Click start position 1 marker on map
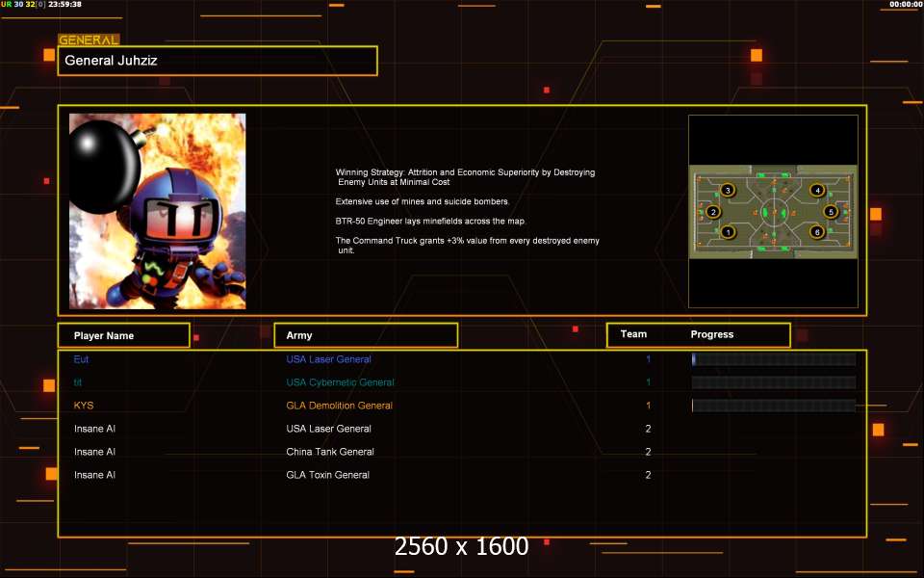This screenshot has width=924, height=578. [728, 232]
